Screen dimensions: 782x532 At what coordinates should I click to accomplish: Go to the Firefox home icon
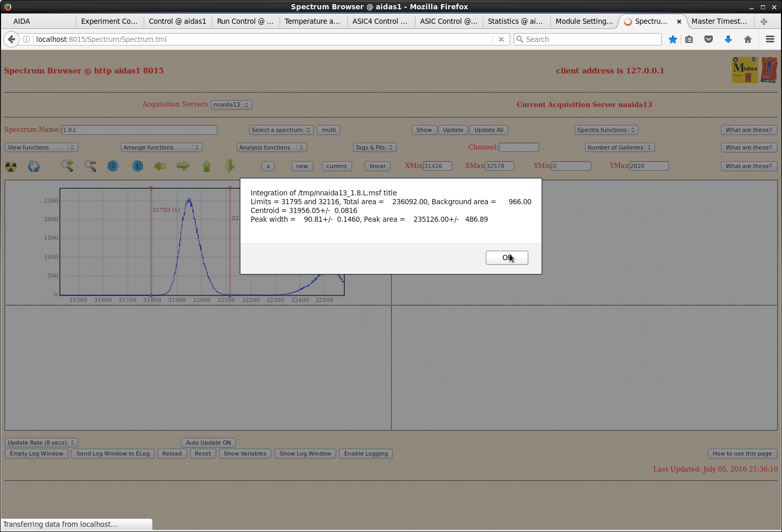click(x=748, y=39)
